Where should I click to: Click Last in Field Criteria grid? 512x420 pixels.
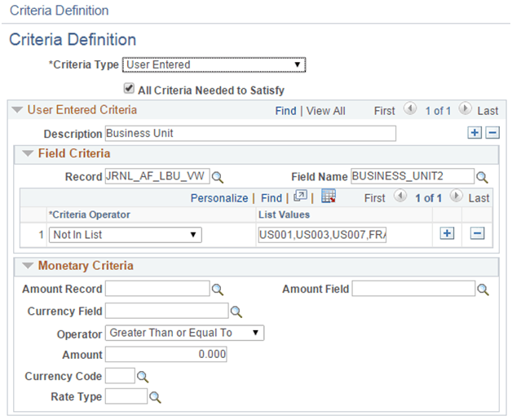pyautogui.click(x=479, y=198)
